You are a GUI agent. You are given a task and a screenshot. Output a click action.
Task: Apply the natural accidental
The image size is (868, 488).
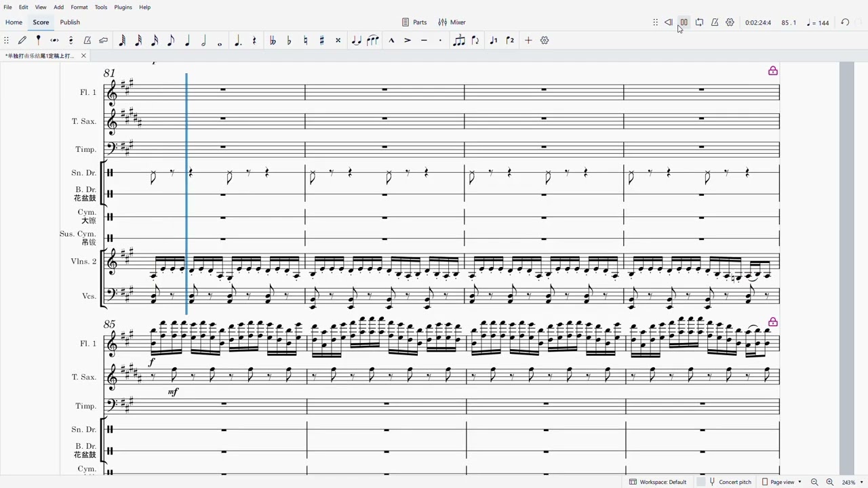click(x=305, y=41)
